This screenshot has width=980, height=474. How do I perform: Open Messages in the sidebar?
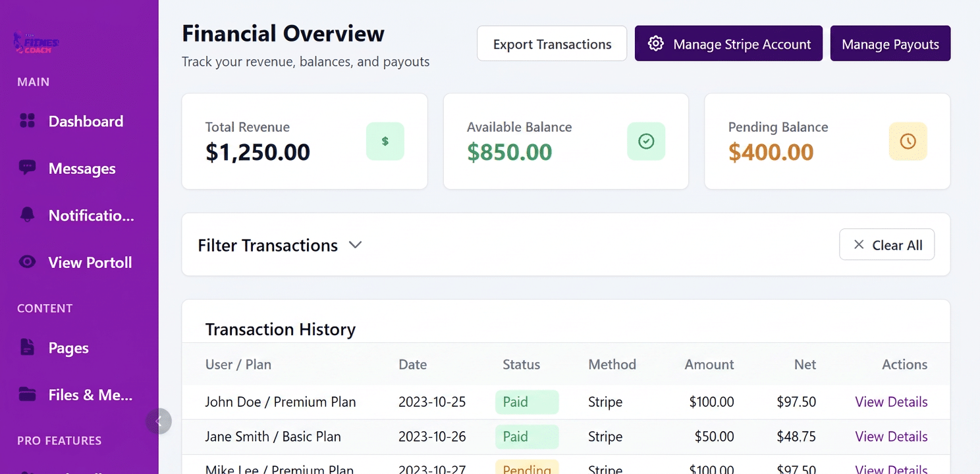tap(79, 169)
